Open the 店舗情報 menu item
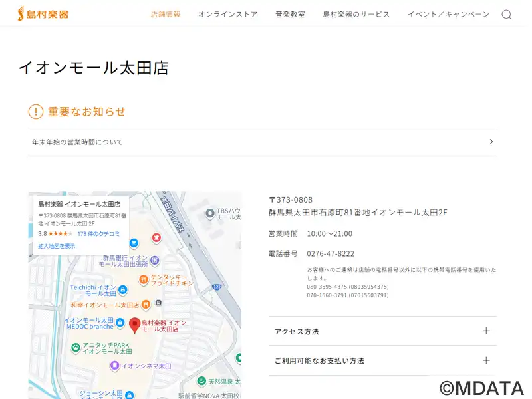The width and height of the screenshot is (532, 399). pyautogui.click(x=166, y=14)
